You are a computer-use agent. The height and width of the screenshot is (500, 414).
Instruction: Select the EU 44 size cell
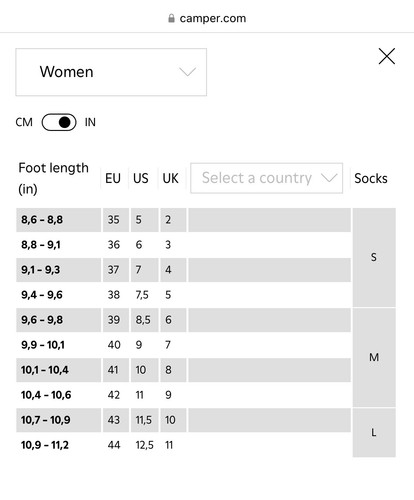pos(114,445)
